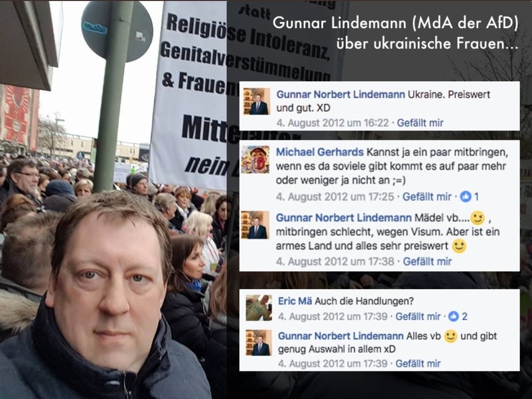Click the blue like icon with count 1

pyautogui.click(x=465, y=197)
